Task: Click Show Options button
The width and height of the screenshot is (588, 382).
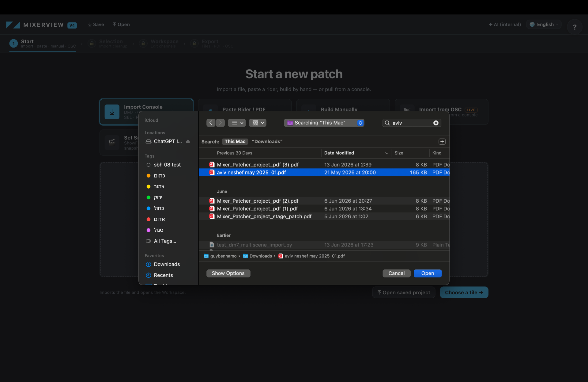Action: [x=228, y=273]
